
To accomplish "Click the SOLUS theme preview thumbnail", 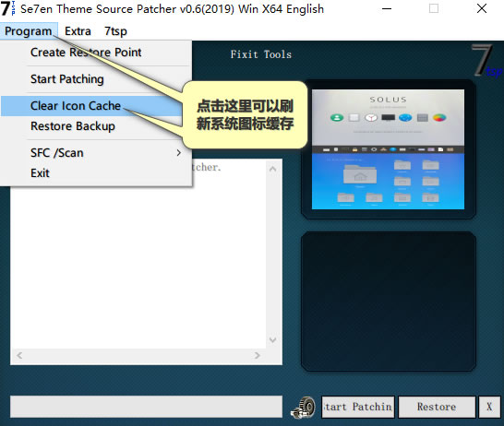I will click(x=388, y=149).
